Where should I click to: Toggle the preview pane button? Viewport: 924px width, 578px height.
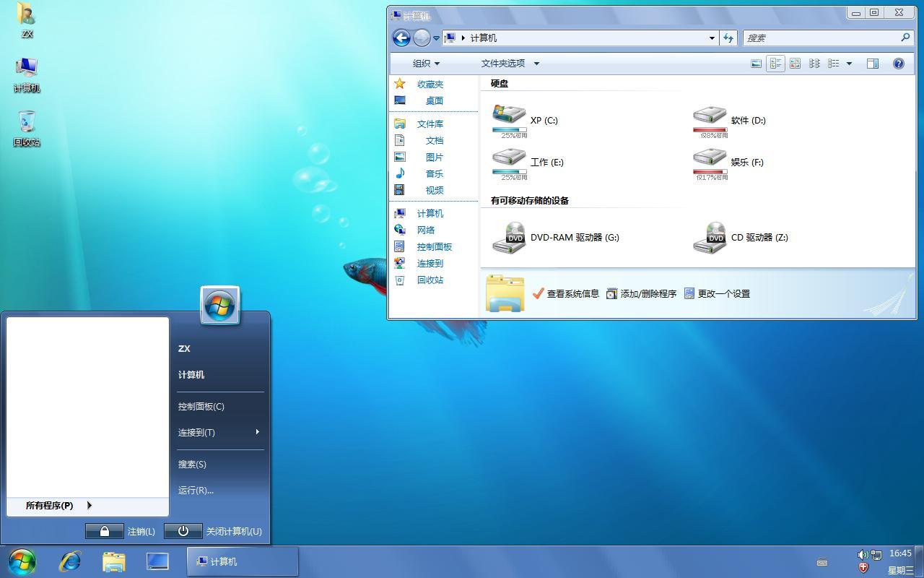point(872,64)
